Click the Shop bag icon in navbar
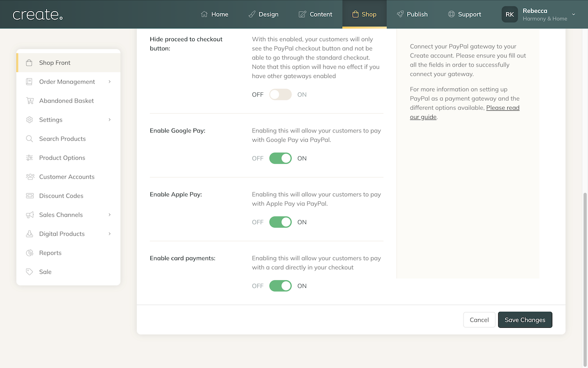Image resolution: width=588 pixels, height=368 pixels. tap(355, 14)
